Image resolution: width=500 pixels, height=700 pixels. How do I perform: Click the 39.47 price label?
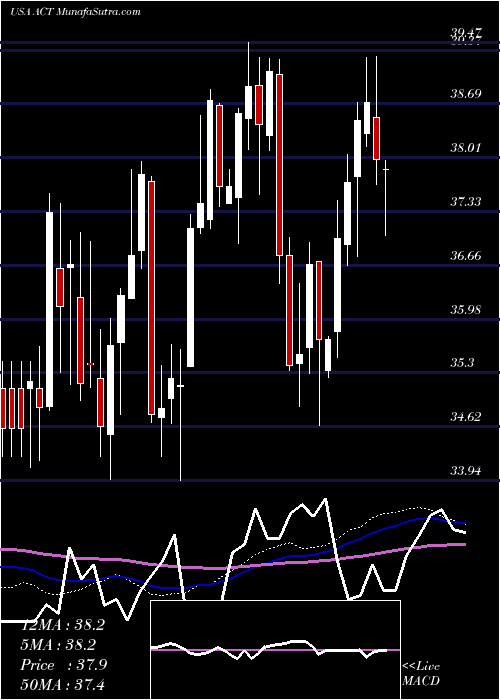[x=466, y=32]
